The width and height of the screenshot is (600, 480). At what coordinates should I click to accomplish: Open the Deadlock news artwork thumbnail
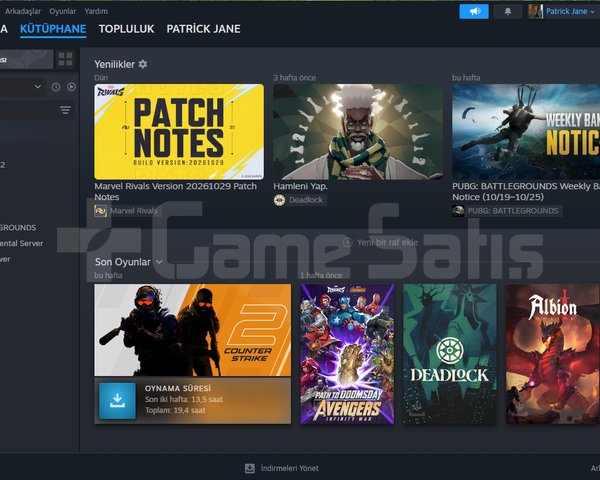pyautogui.click(x=358, y=132)
